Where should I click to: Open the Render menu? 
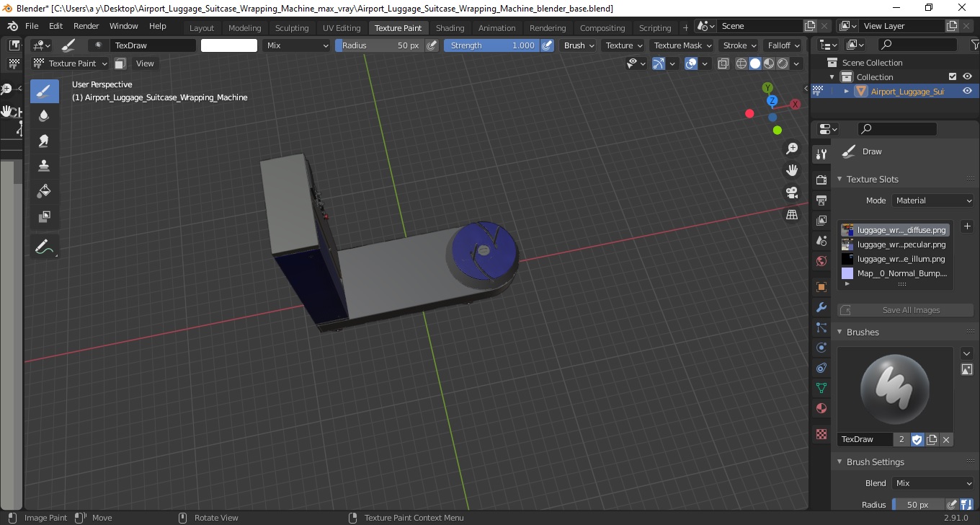click(86, 26)
